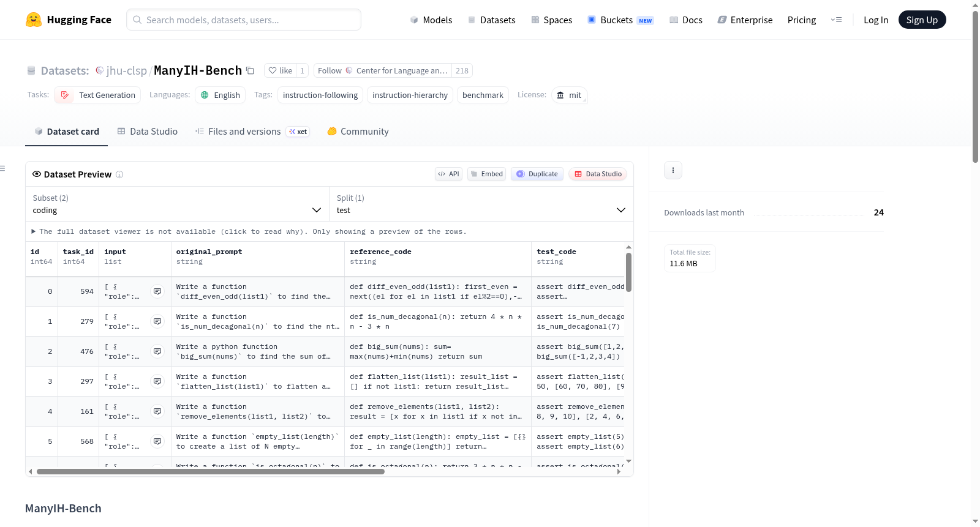Click the assert flatten_list test code cell
Viewport: 980px width, 527px height.
578,381
